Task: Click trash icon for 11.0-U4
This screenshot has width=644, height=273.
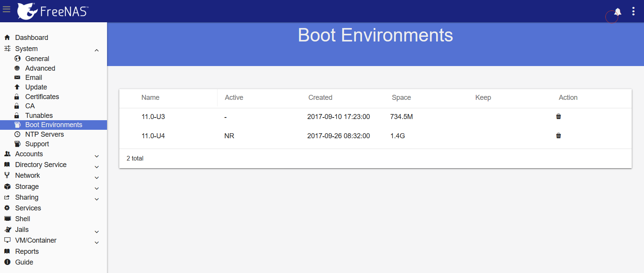Action: 558,136
